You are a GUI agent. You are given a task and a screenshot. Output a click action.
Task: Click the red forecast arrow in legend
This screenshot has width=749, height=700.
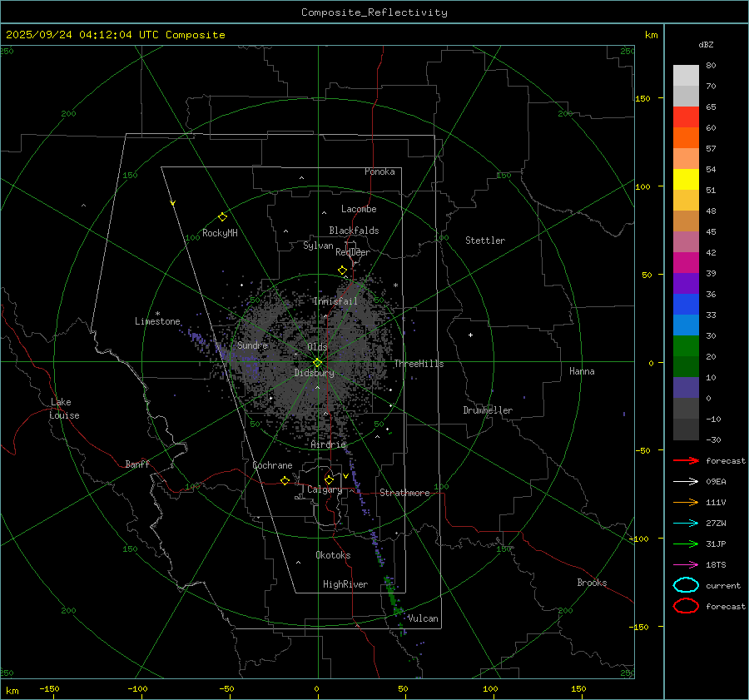tap(686, 460)
